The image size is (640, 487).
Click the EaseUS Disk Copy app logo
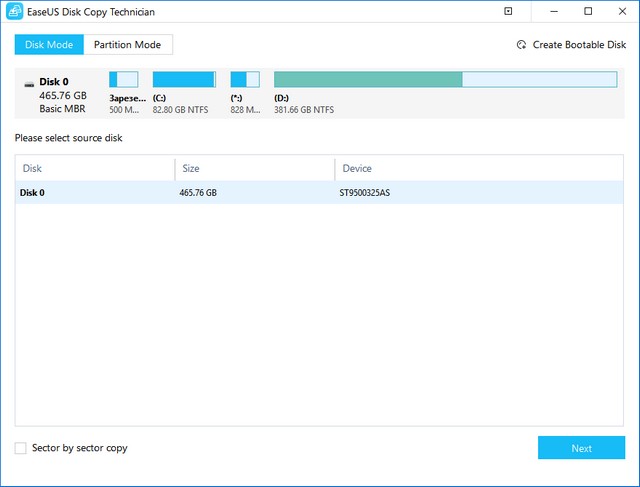(15, 11)
